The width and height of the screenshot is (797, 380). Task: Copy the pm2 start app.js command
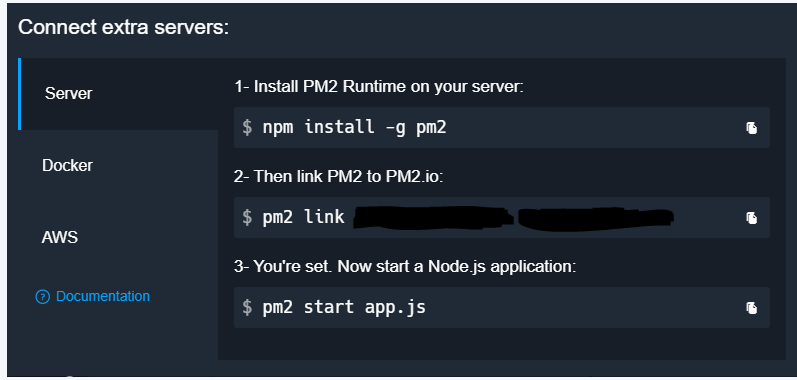coord(751,308)
